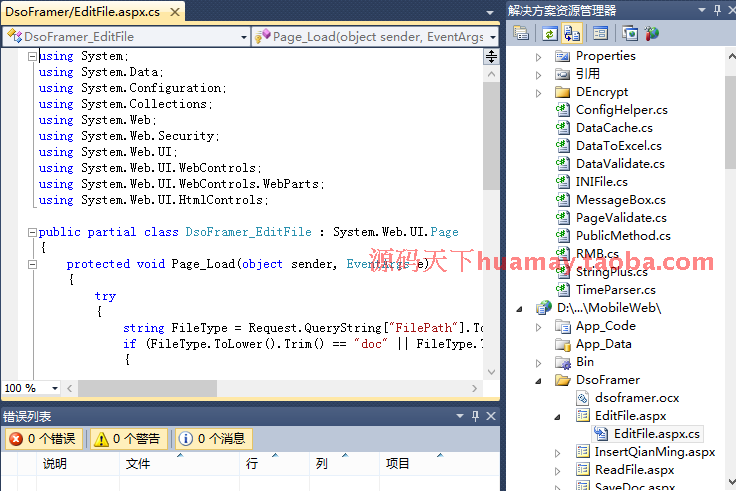Select EditFile.aspx.cs in the tree
The image size is (736, 491).
pos(657,434)
